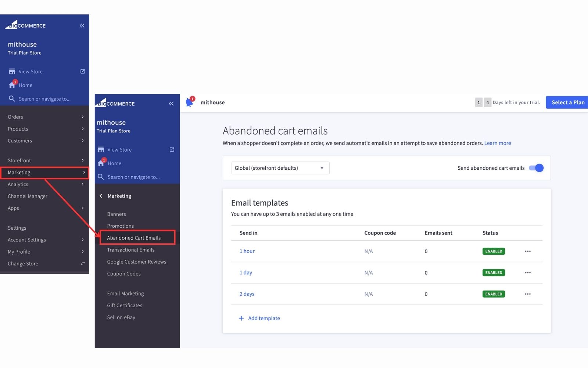The image size is (588, 368).
Task: Click the Search or navigate to field in the left sidebar
Action: coord(44,99)
